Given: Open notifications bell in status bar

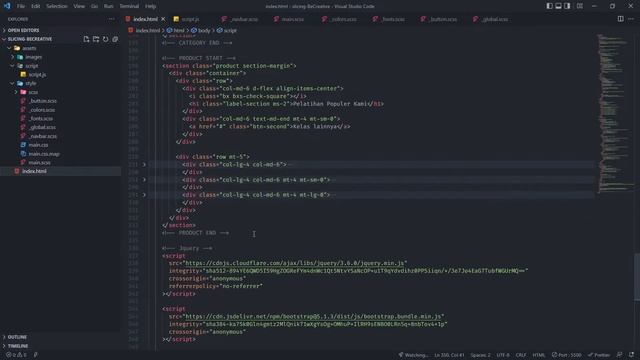Looking at the screenshot, I should coord(631,355).
